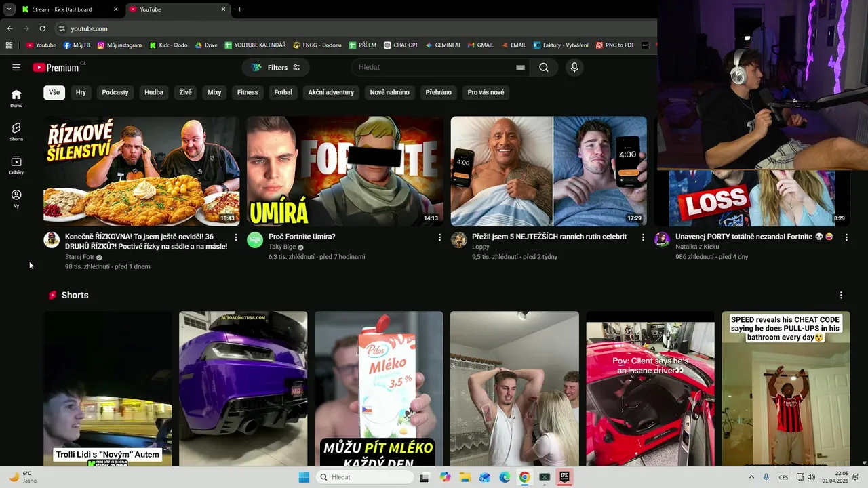This screenshot has height=488, width=868.
Task: Open Starej Fotr channel avatar
Action: coord(52,240)
